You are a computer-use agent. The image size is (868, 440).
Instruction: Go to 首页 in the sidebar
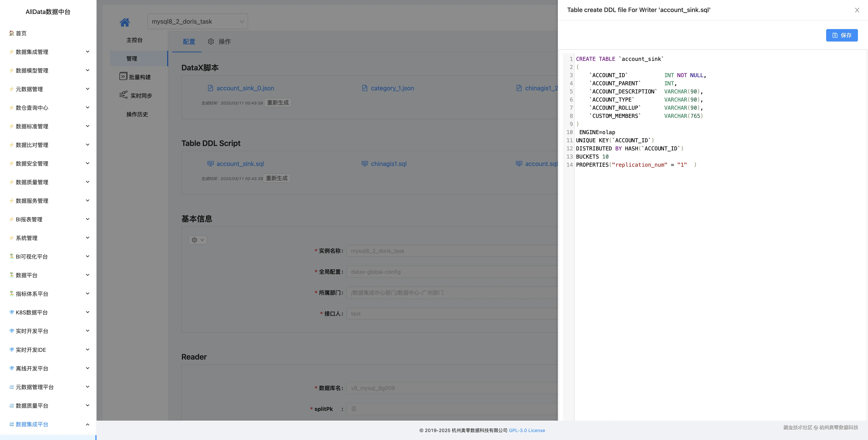point(21,33)
